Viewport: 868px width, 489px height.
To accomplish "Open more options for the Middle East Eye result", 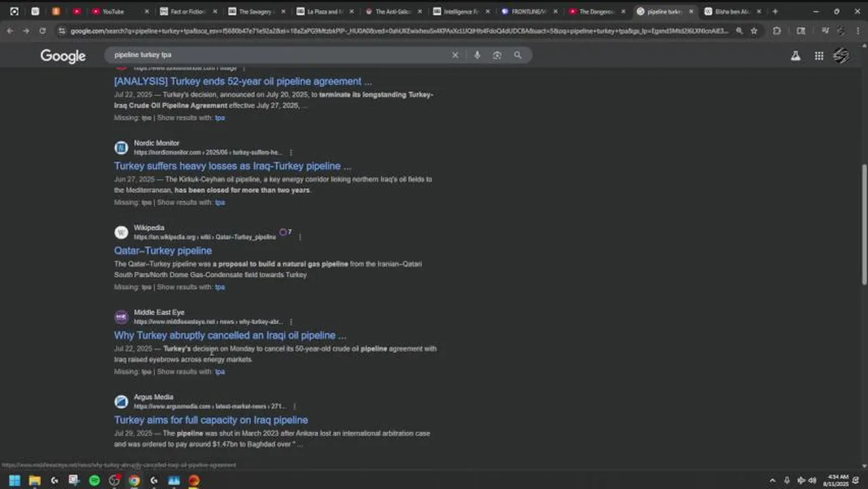I will (x=291, y=322).
